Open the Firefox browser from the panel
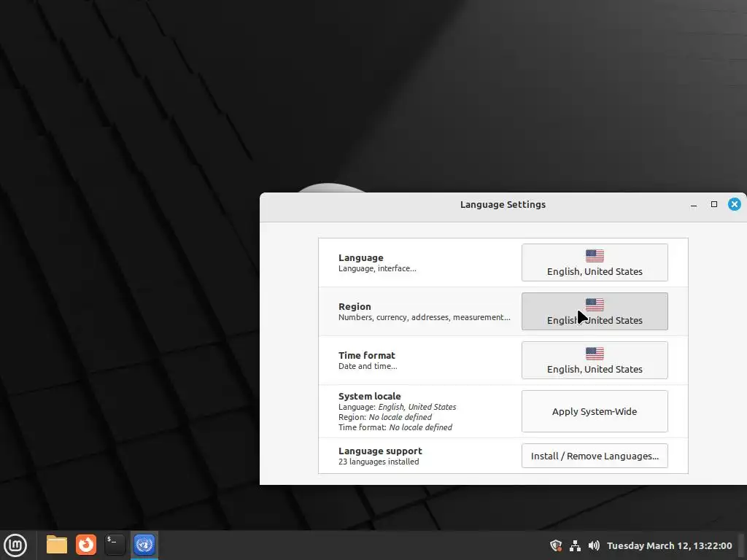Viewport: 747px width, 560px height. pyautogui.click(x=86, y=545)
